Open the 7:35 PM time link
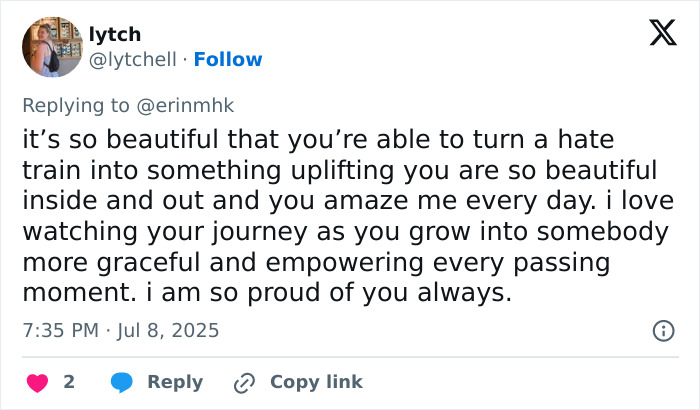 click(x=59, y=330)
